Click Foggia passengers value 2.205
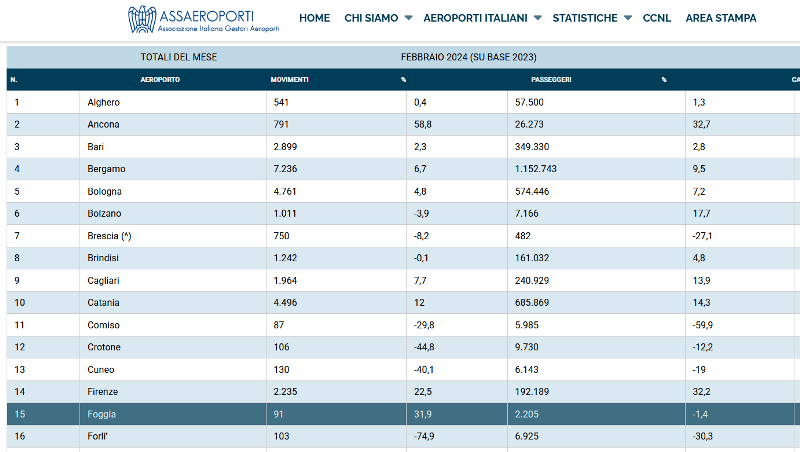800x452 pixels. pos(527,414)
